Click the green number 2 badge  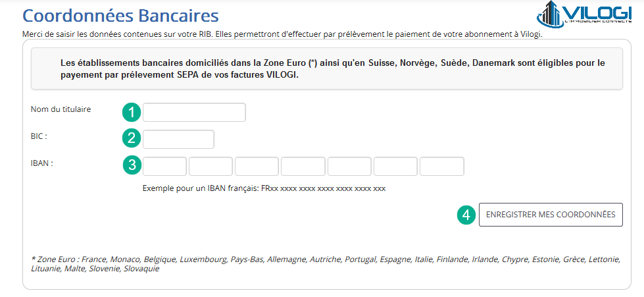tap(132, 138)
